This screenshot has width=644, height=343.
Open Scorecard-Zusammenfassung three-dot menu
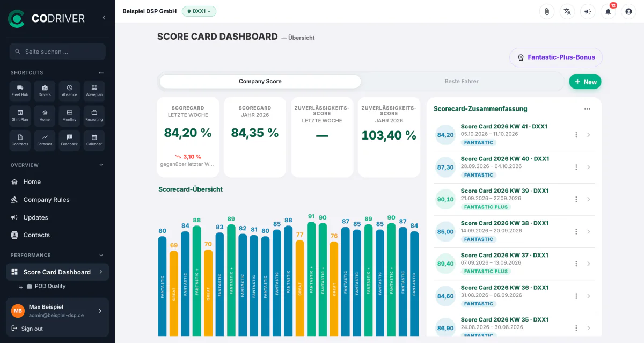pos(587,108)
